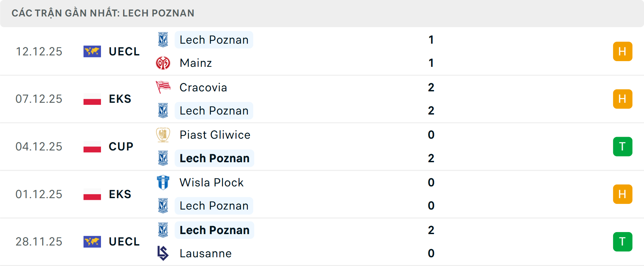Select the Polish flag next to EKS
Screen dimensions: 644x266
click(92, 99)
